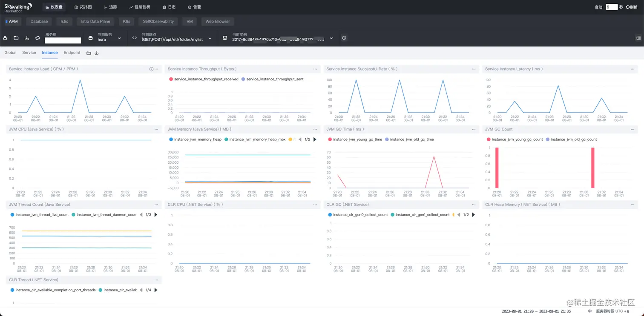Go to previous legend page in JVM Memory
Screen dimensions: 644x316
tap(300, 139)
